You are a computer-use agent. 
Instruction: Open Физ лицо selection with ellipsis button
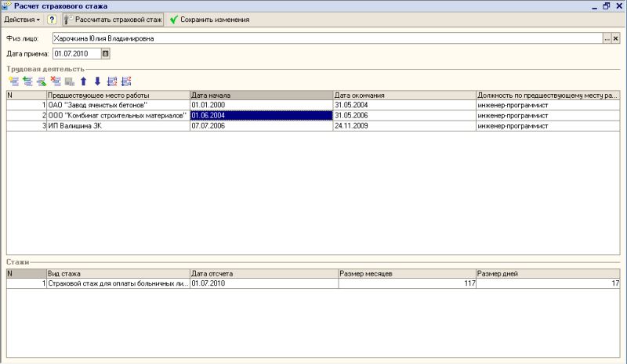(x=607, y=39)
